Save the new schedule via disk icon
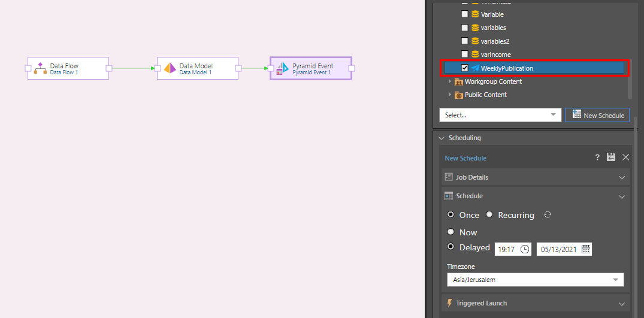The width and height of the screenshot is (644, 318). point(611,158)
